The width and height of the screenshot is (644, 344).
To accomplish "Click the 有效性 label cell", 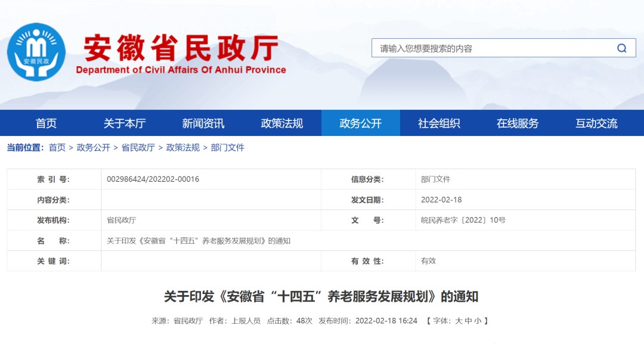I will point(368,261).
